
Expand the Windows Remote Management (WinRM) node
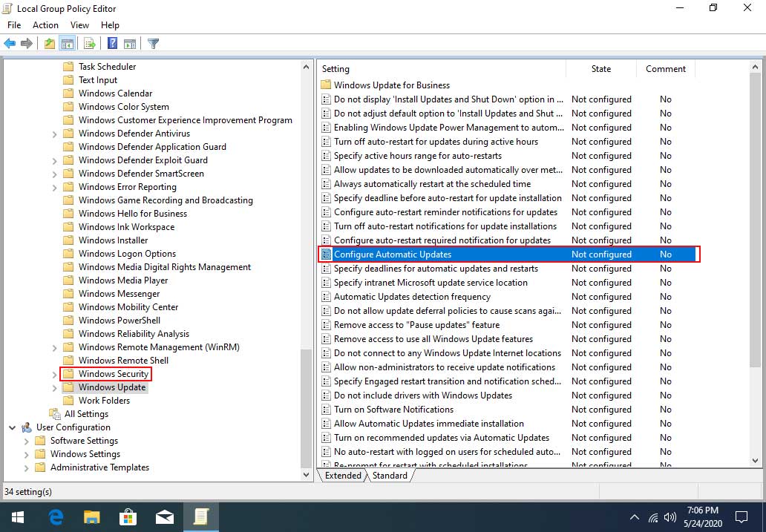click(55, 347)
